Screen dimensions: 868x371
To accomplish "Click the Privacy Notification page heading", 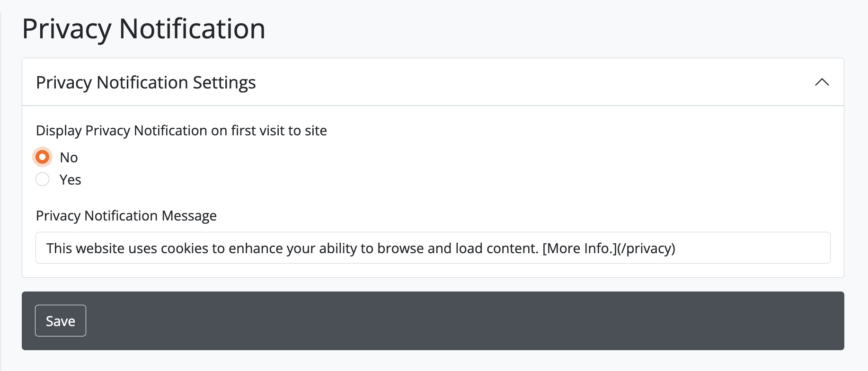I will (143, 29).
